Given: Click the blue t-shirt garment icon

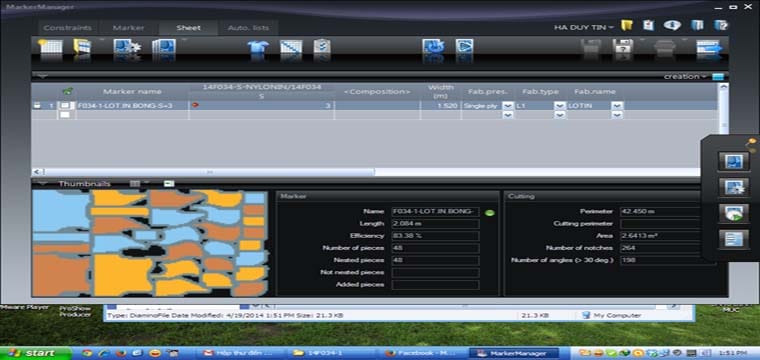Looking at the screenshot, I should (x=258, y=47).
